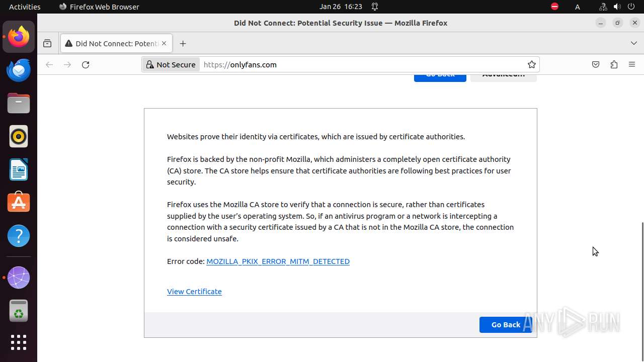
Task: Restore the Firefox window size
Action: 617,23
